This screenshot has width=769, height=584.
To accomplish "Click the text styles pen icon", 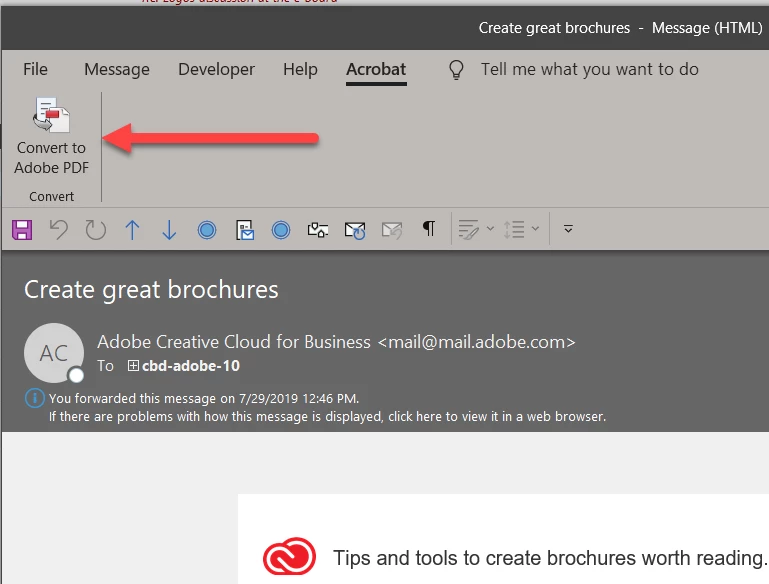I will (468, 229).
